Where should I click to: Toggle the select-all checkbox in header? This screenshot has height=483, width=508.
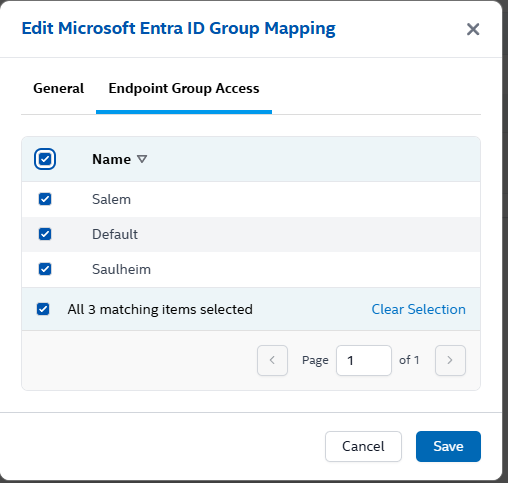[x=45, y=159]
